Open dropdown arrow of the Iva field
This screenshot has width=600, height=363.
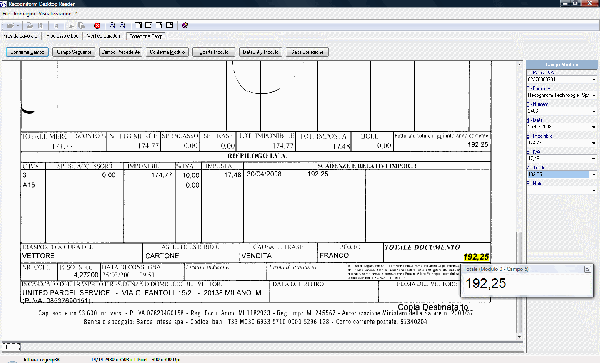point(594,158)
